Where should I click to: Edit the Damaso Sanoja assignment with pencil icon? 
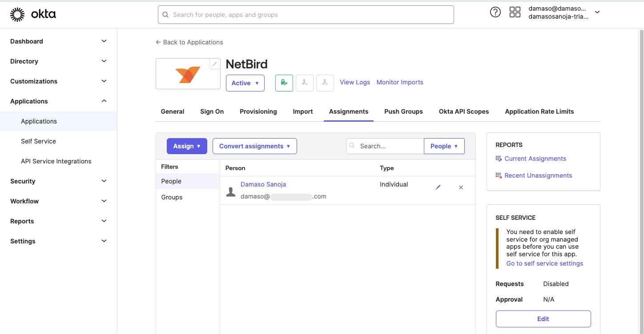[438, 187]
